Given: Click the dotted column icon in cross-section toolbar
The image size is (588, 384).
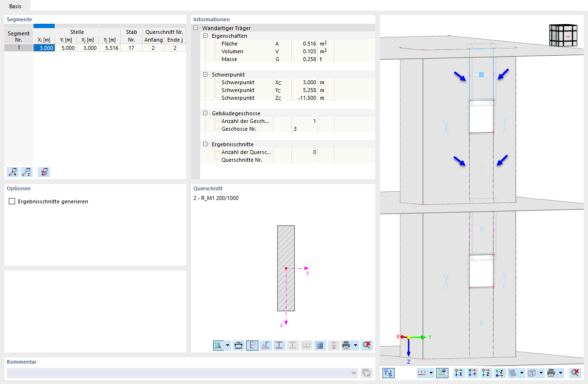Looking at the screenshot, I should [x=334, y=345].
